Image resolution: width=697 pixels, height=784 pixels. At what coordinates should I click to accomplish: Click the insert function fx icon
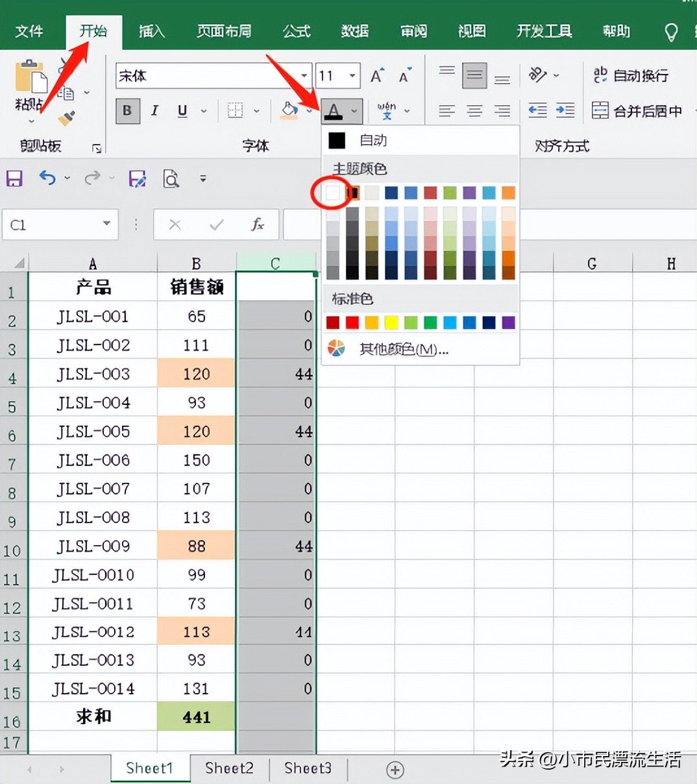pos(258,225)
